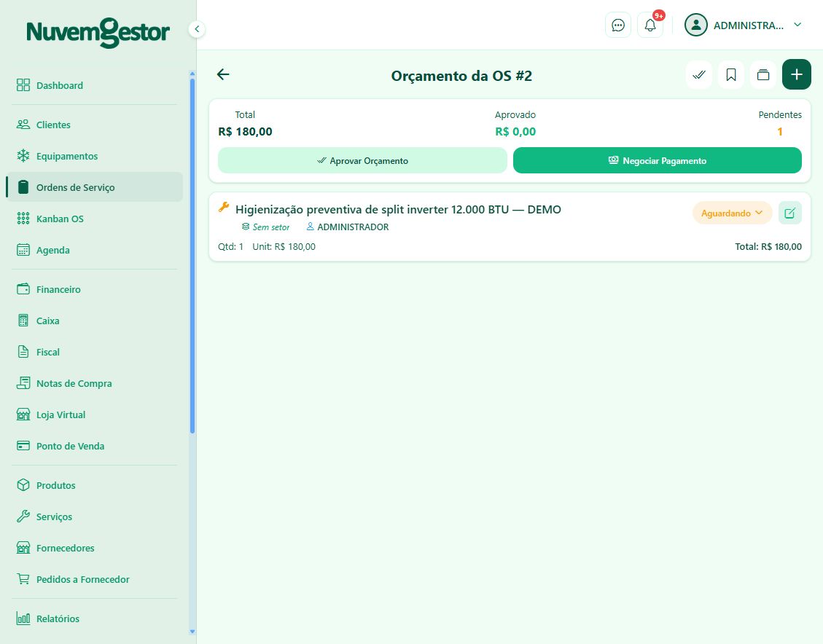
Task: Click the NuvemGestor logo
Action: [x=98, y=33]
